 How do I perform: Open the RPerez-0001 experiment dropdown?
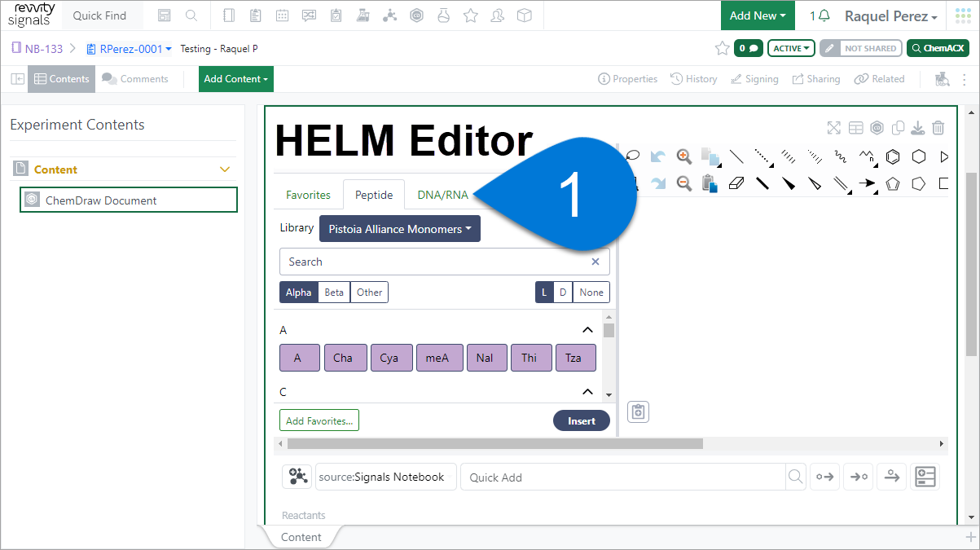tap(130, 49)
